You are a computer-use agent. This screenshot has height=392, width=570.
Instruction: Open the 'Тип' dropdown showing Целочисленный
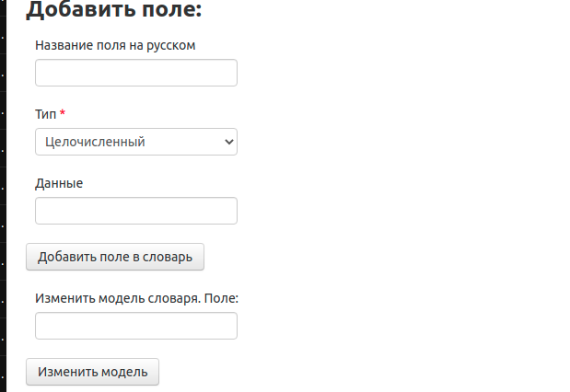pyautogui.click(x=136, y=142)
